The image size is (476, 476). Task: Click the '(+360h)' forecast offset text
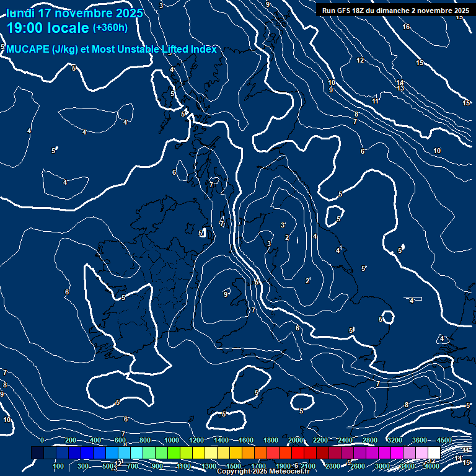pyautogui.click(x=110, y=28)
